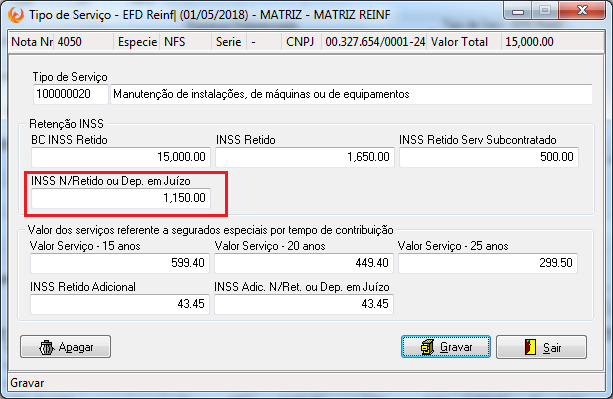The image size is (613, 399).
Task: Click the service description text field
Action: pyautogui.click(x=351, y=94)
